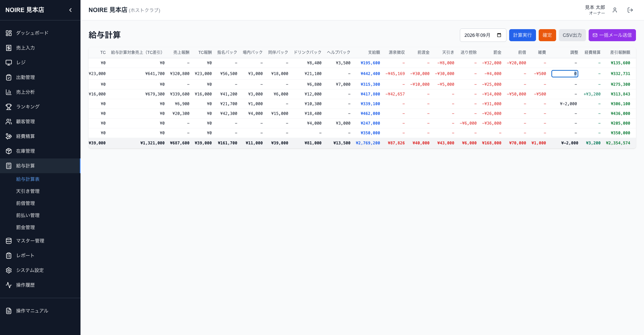Click the 送り控除 value -¥6,000
The height and width of the screenshot is (335, 644).
[x=468, y=123]
